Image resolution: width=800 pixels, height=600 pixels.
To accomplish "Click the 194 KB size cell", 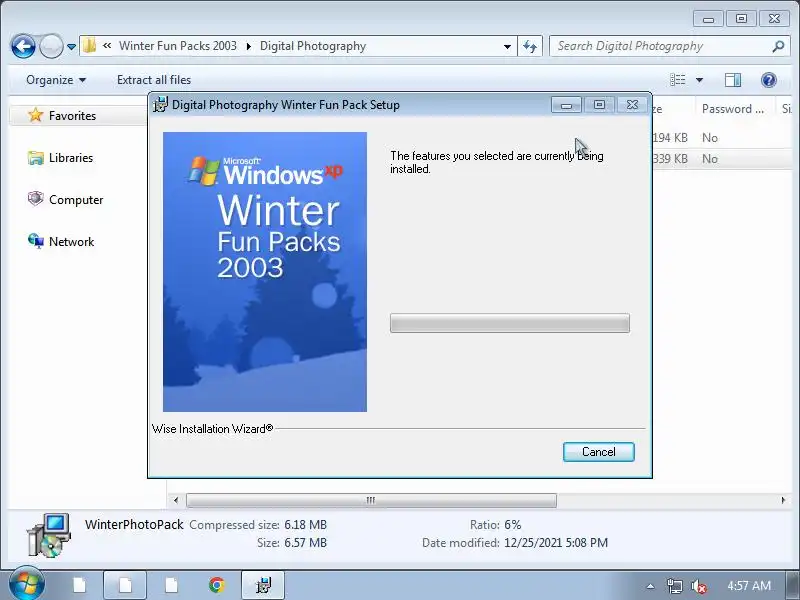I will [x=670, y=138].
